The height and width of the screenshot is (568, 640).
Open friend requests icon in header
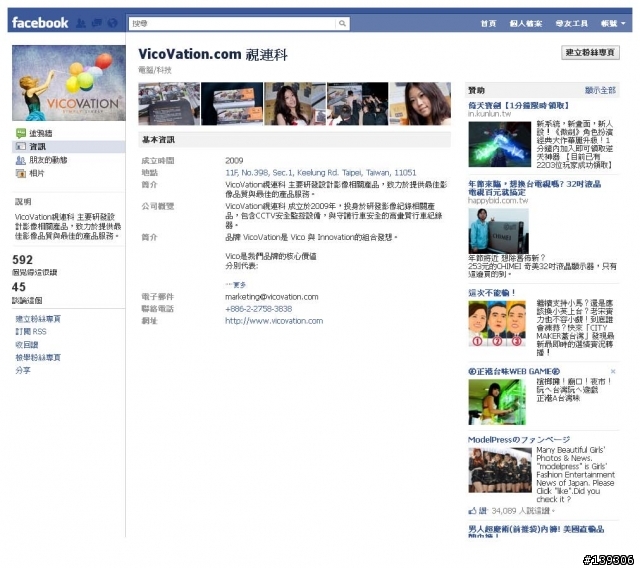click(x=81, y=23)
